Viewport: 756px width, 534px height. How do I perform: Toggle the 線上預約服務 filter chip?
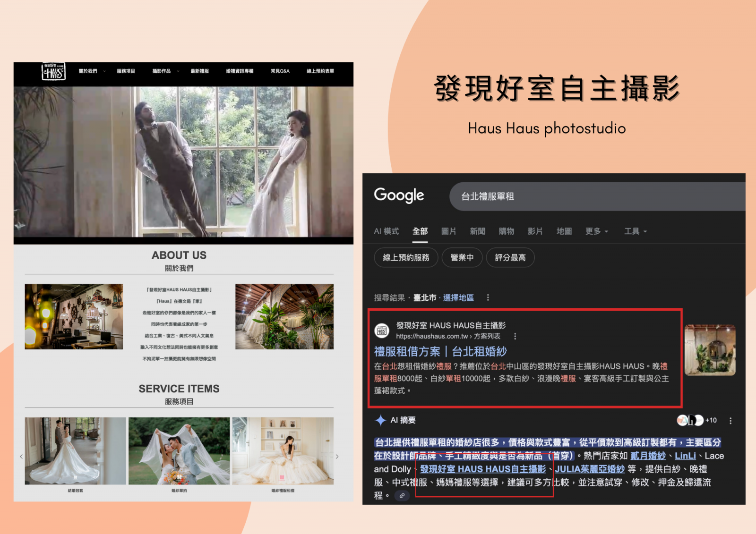(406, 258)
